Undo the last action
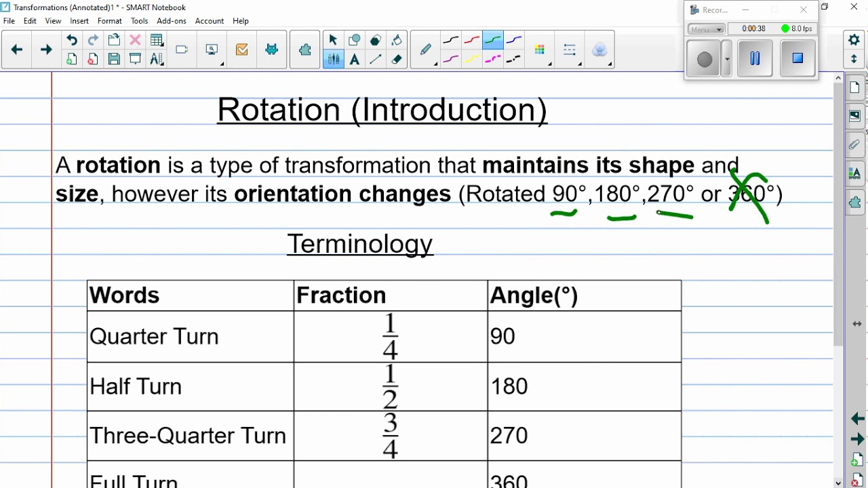The width and height of the screenshot is (868, 488). [71, 41]
